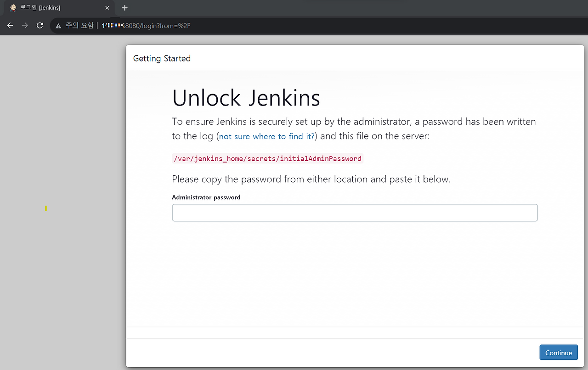Focus the Administrator password field

355,213
